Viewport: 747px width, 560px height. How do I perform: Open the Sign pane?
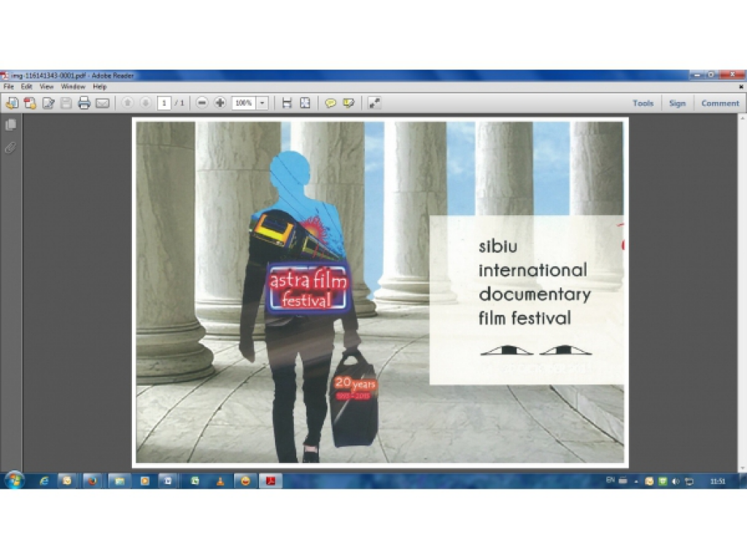[x=677, y=103]
